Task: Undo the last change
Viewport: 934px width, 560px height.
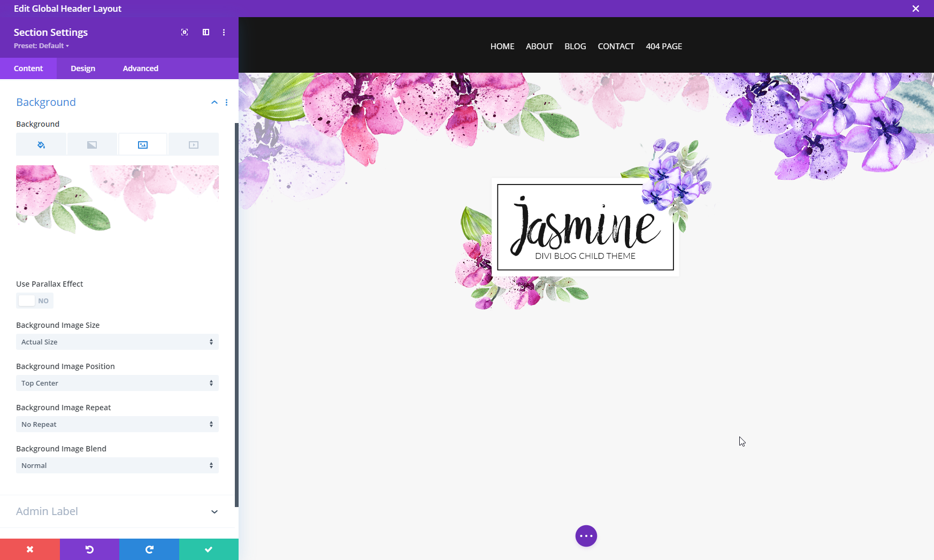Action: point(89,549)
